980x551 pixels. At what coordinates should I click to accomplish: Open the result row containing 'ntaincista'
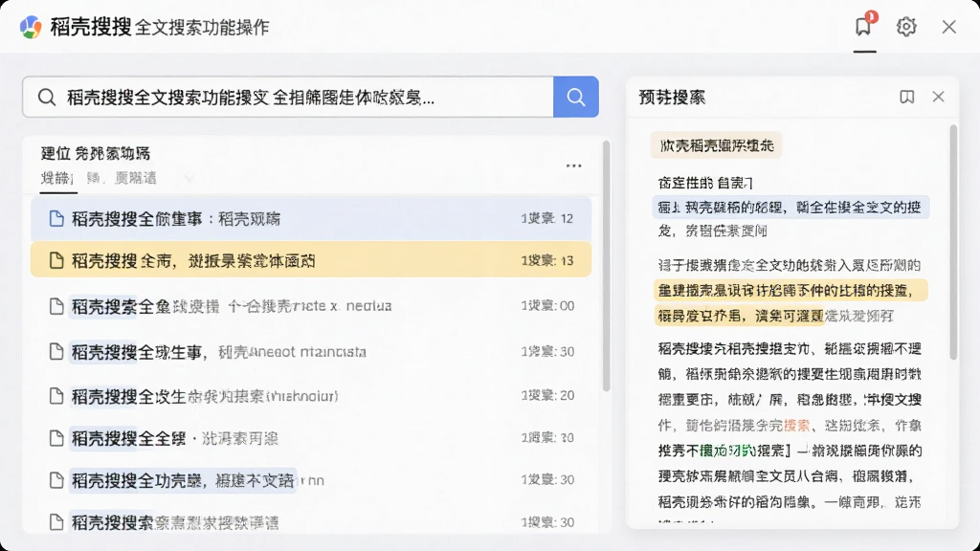pyautogui.click(x=311, y=352)
